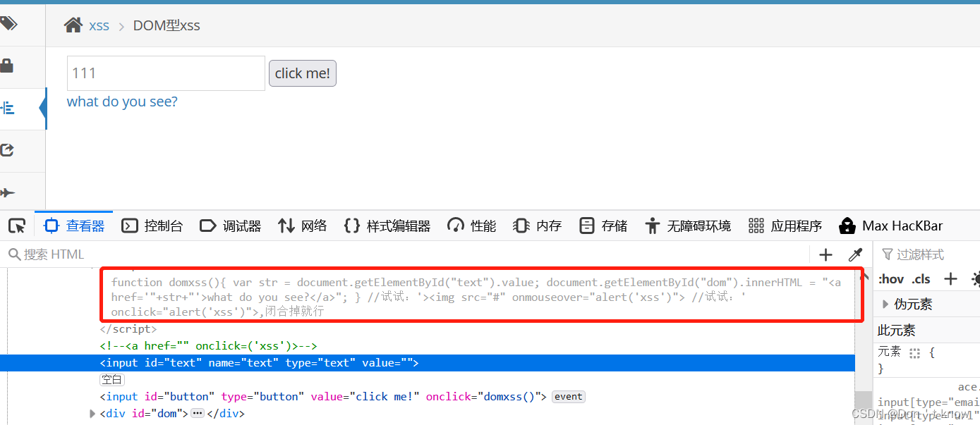Click the 此元素 section header
Screen dimensions: 980x425
[x=896, y=331]
